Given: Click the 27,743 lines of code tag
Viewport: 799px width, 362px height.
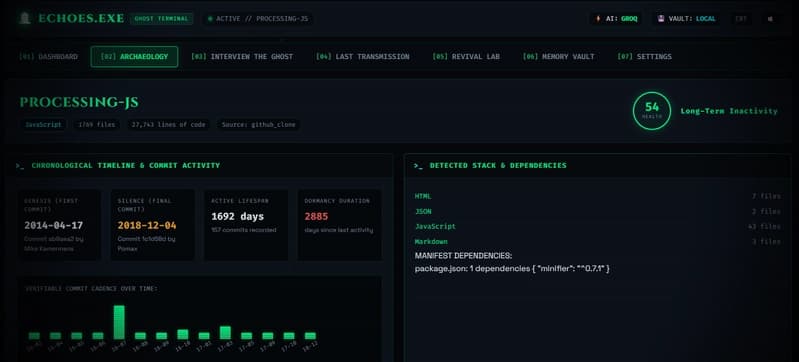Looking at the screenshot, I should click(x=169, y=124).
